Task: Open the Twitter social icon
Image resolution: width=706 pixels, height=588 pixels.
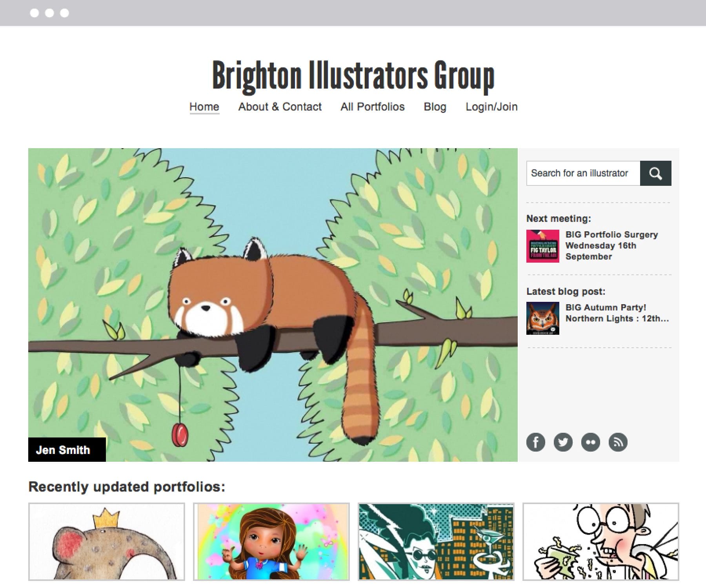Action: pos(563,442)
